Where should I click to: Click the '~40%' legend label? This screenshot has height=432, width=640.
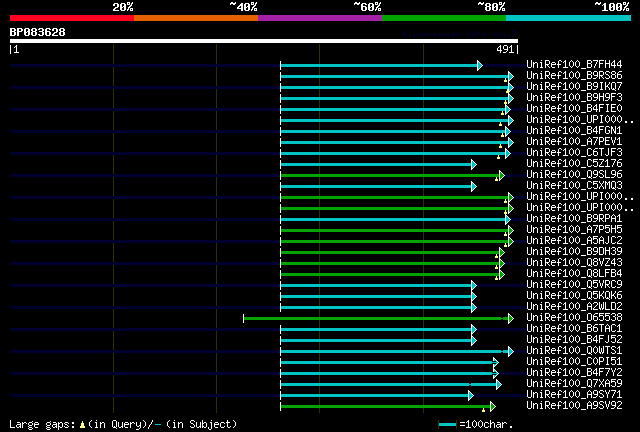243,7
